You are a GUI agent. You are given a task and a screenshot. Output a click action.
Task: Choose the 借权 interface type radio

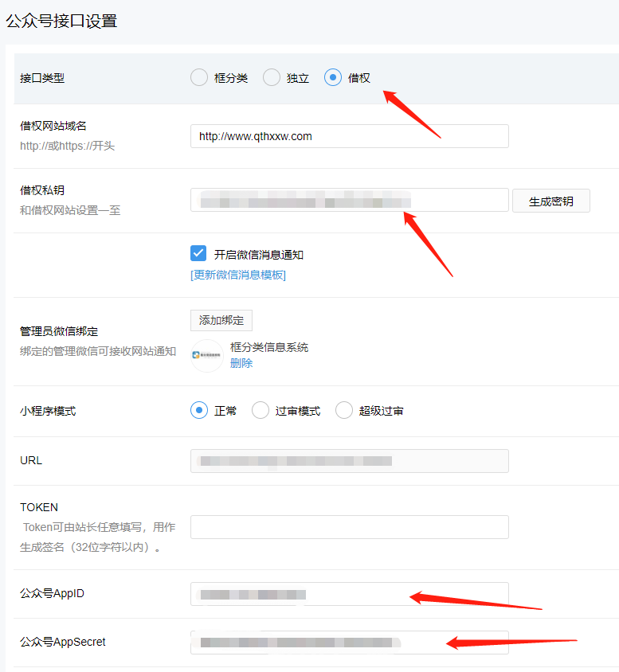(333, 78)
